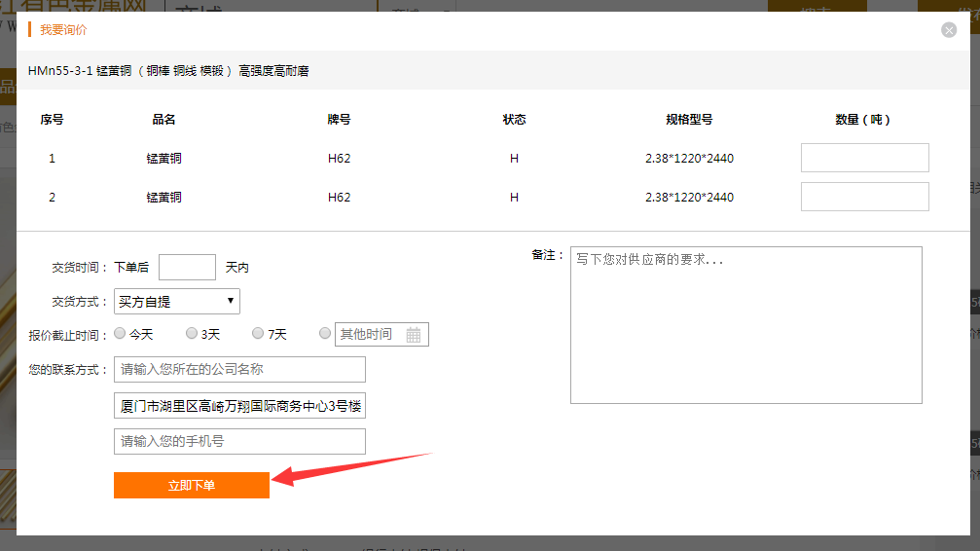Click H62 grade in row 2
Screen dimensions: 980x551
tap(340, 197)
